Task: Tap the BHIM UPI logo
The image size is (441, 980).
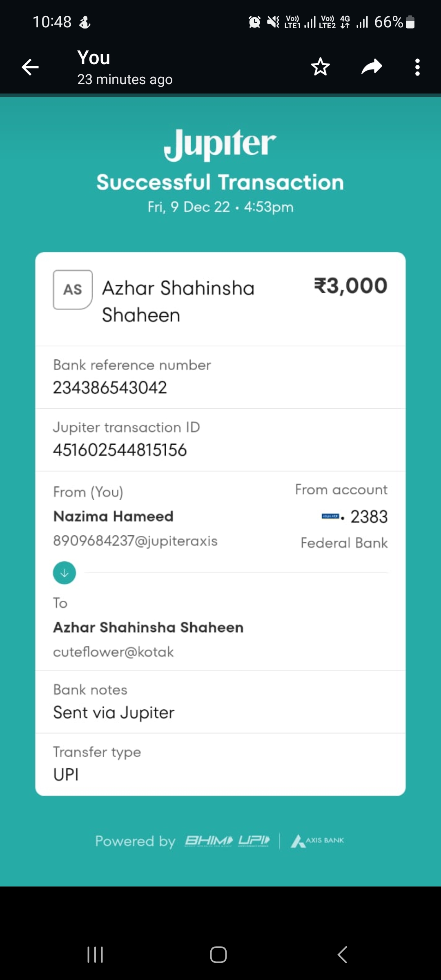Action: 227,841
